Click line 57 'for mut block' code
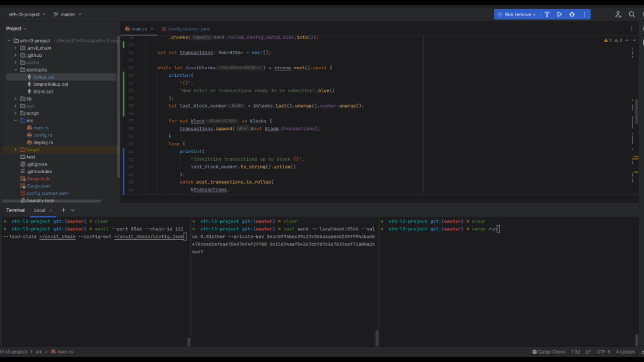The width and height of the screenshot is (644, 362). [x=220, y=121]
